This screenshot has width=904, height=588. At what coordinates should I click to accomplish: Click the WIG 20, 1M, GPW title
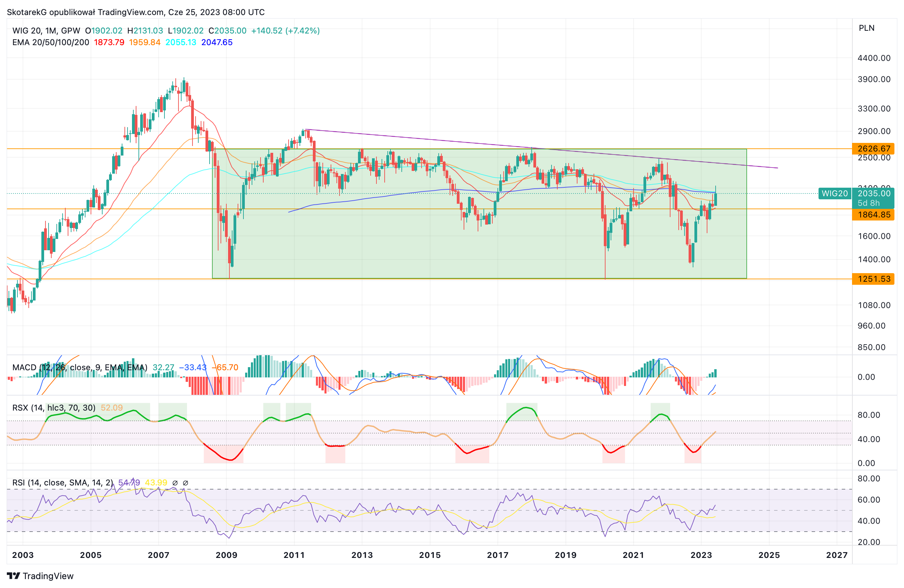tap(46, 31)
